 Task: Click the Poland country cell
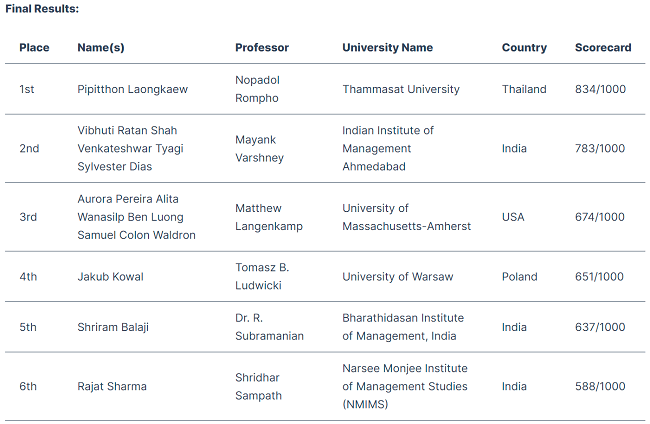pos(519,277)
